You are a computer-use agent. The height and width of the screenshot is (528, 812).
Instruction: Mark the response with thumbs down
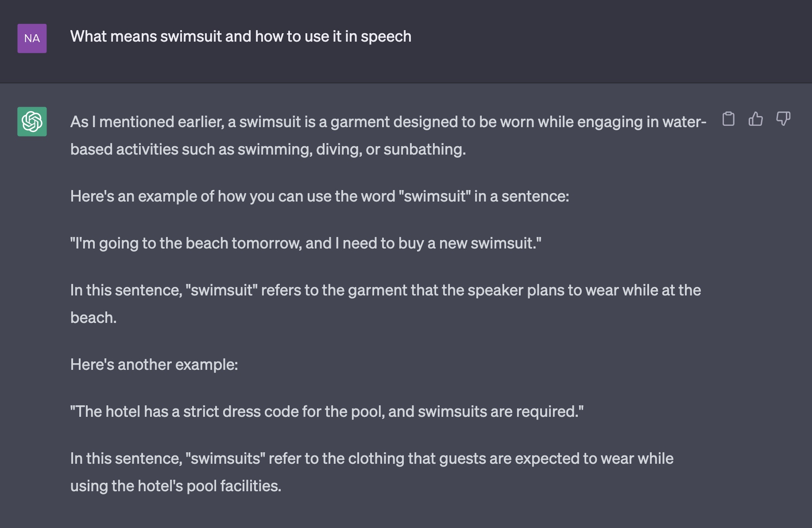[783, 119]
